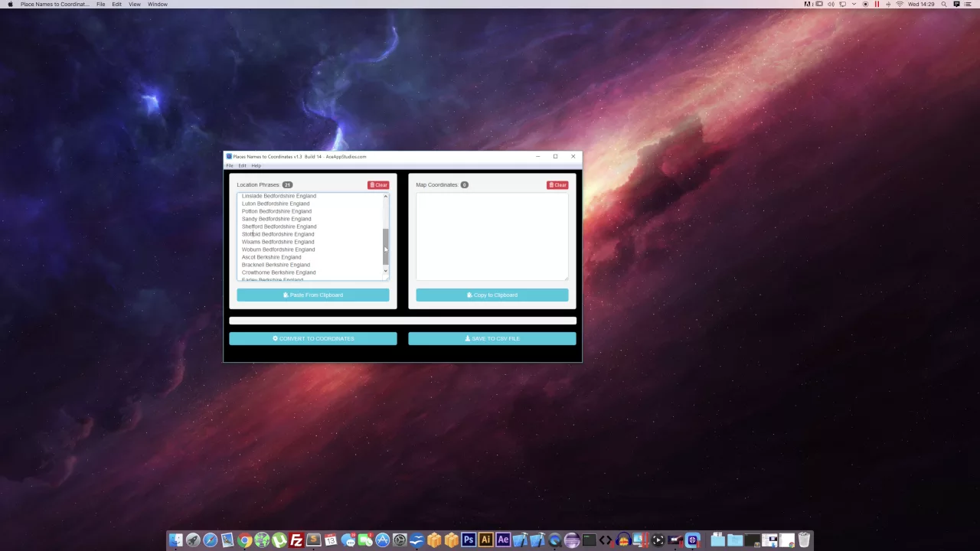Open App Store in the Dock
The height and width of the screenshot is (551, 980).
pos(382,540)
